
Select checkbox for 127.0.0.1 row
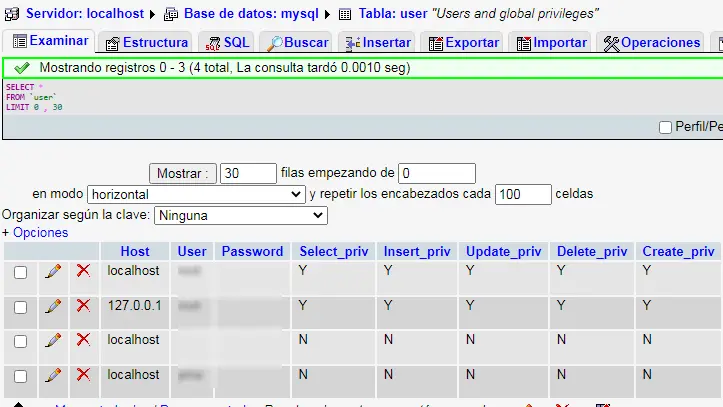(x=20, y=307)
